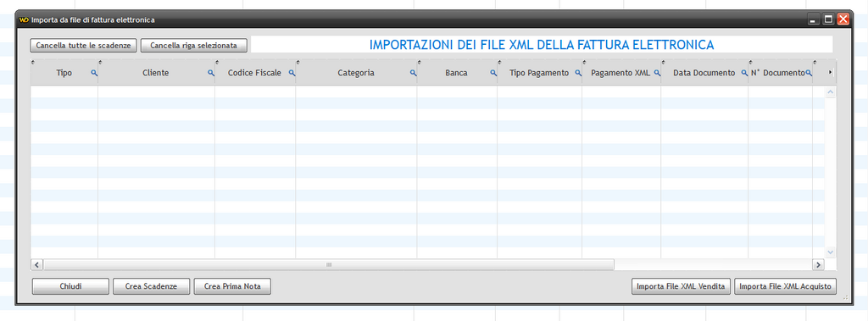868x321 pixels.
Task: Click the search magnifier in Tipo column
Action: (x=94, y=73)
